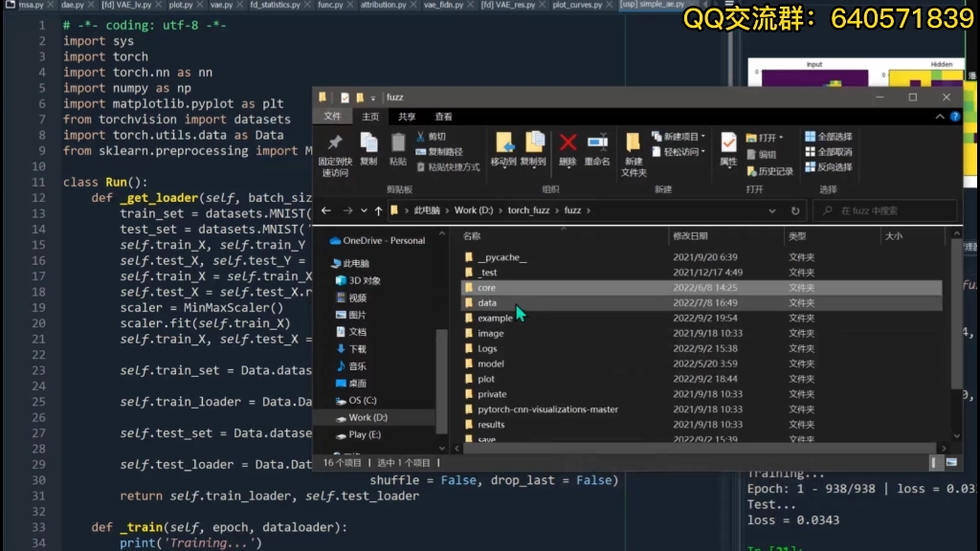Click Edit (编辑) in ribbon
The image size is (980, 551).
tap(761, 154)
